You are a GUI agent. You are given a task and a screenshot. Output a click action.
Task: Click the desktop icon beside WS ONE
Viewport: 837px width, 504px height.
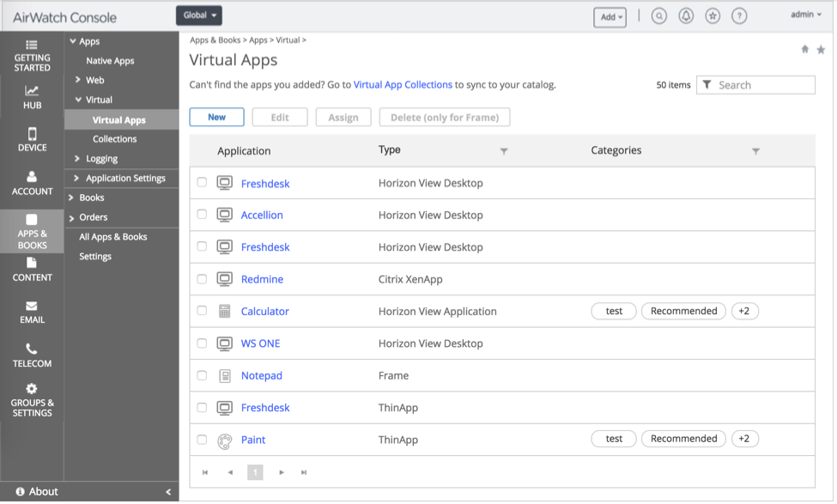[225, 343]
